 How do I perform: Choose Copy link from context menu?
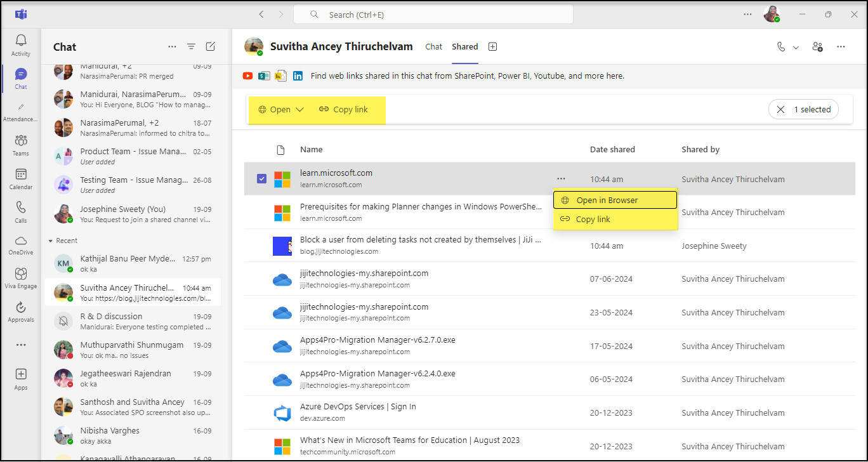point(593,219)
